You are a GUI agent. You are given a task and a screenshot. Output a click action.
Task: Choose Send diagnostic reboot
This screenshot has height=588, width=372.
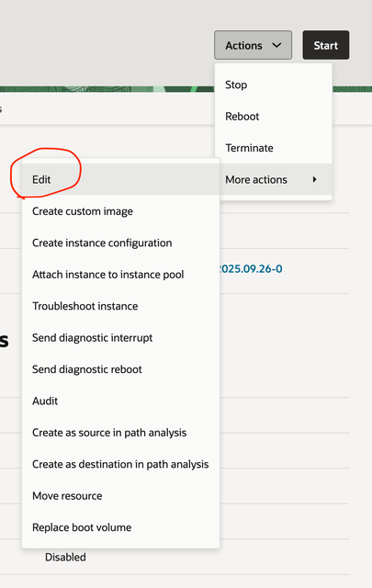coord(120,369)
